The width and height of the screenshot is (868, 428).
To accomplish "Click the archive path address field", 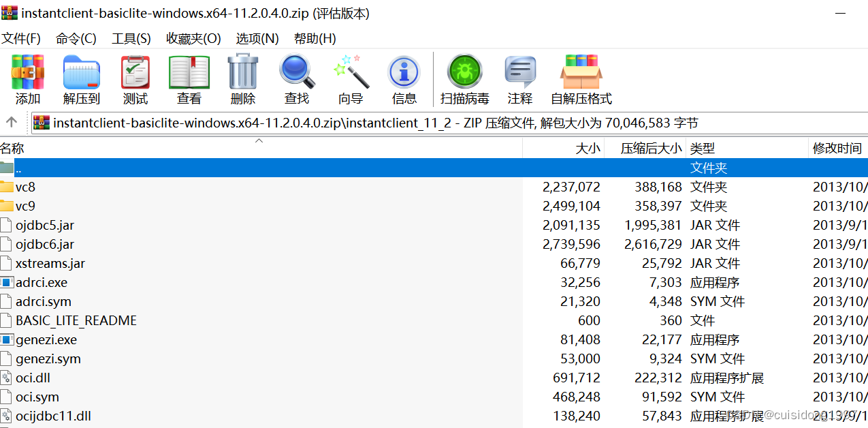I will [x=449, y=123].
